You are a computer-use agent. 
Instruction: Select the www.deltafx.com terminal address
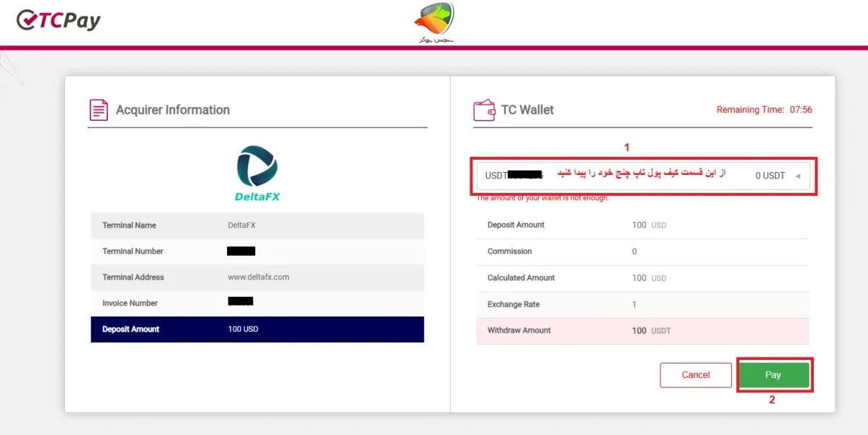258,277
